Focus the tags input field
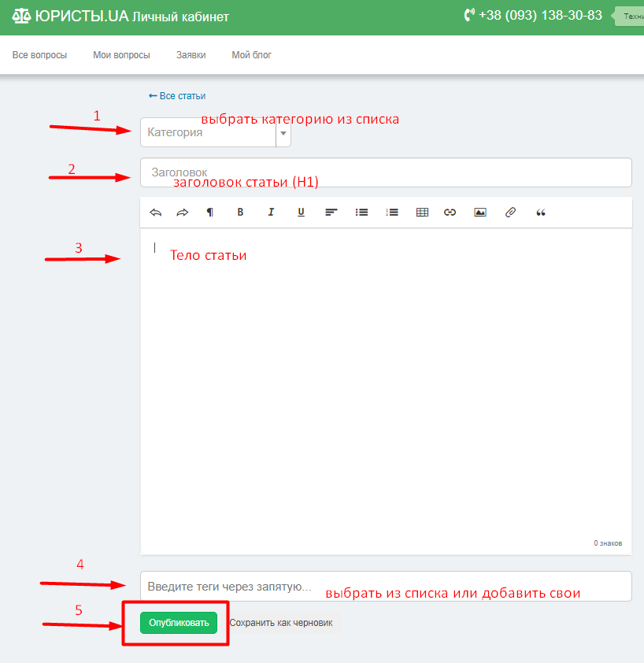Screen dimensions: 644x663 386,586
